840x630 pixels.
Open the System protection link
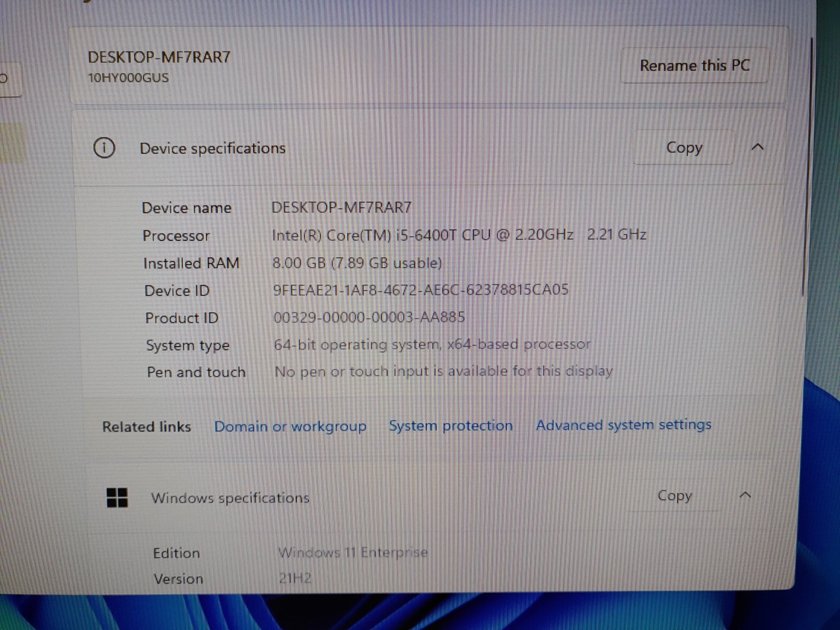[x=451, y=426]
